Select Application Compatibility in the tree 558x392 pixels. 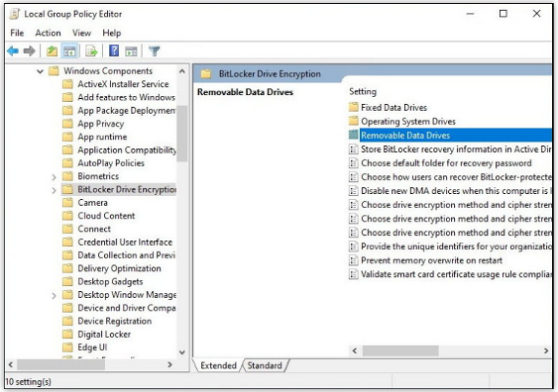(126, 150)
